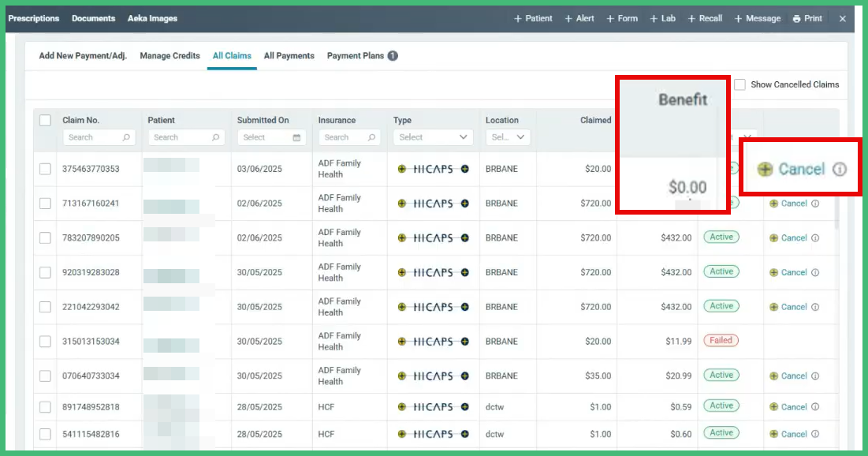Open the Type filter dropdown
Viewport: 868px width, 456px height.
[x=433, y=137]
